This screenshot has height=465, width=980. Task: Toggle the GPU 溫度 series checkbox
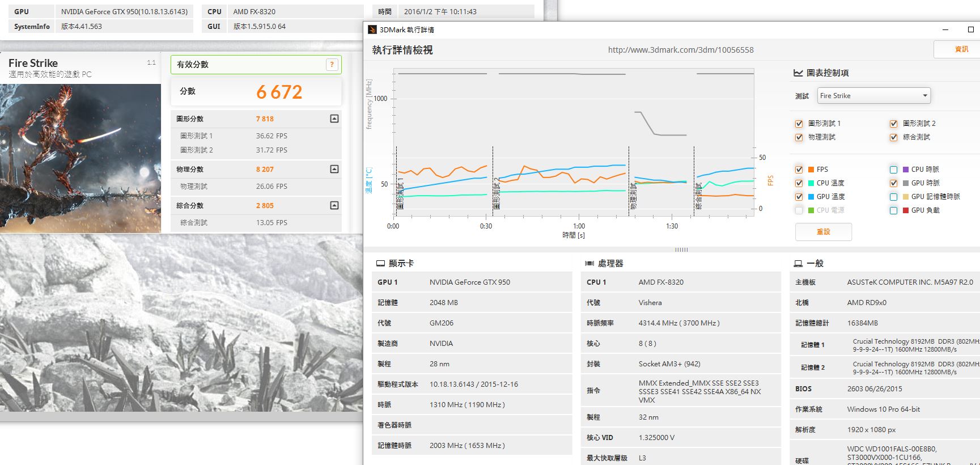[x=799, y=197]
